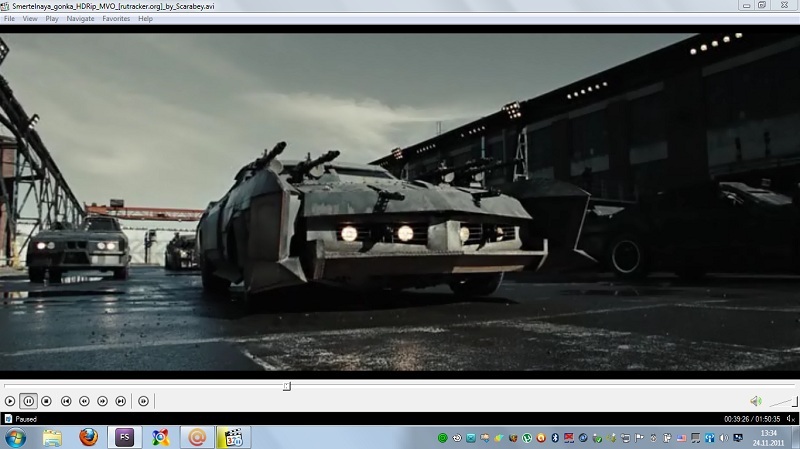This screenshot has width=800, height=449.
Task: Switch to the FS application on taskbar
Action: [x=124, y=438]
